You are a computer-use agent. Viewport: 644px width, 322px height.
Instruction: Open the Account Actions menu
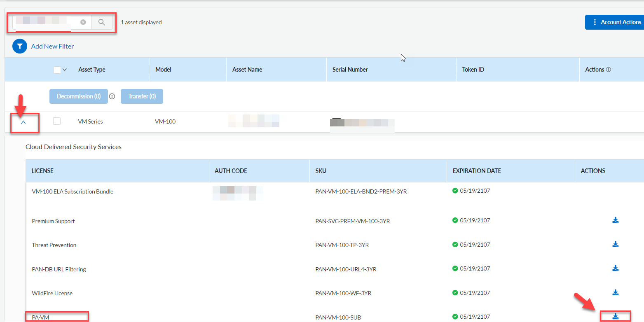614,22
